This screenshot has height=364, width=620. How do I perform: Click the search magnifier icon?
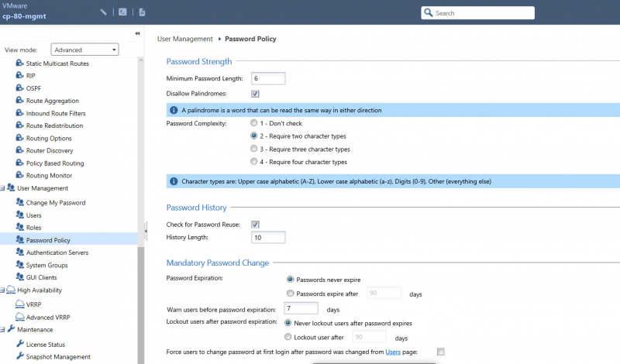coord(429,12)
